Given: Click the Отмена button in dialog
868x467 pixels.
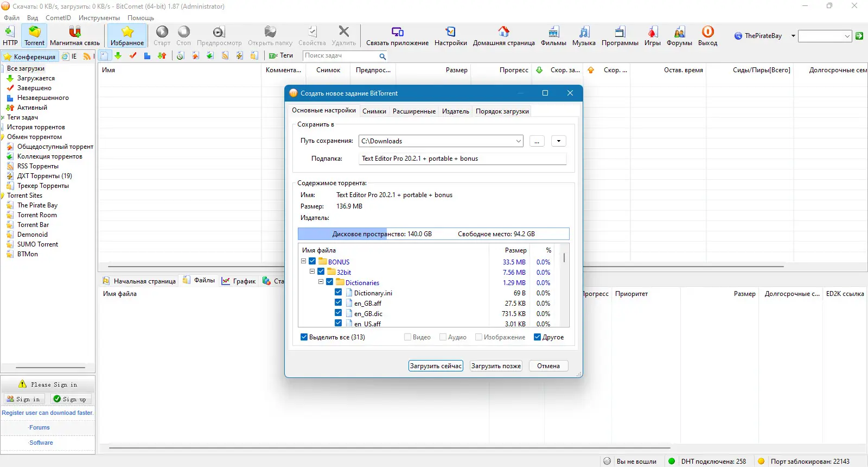Looking at the screenshot, I should coord(548,366).
